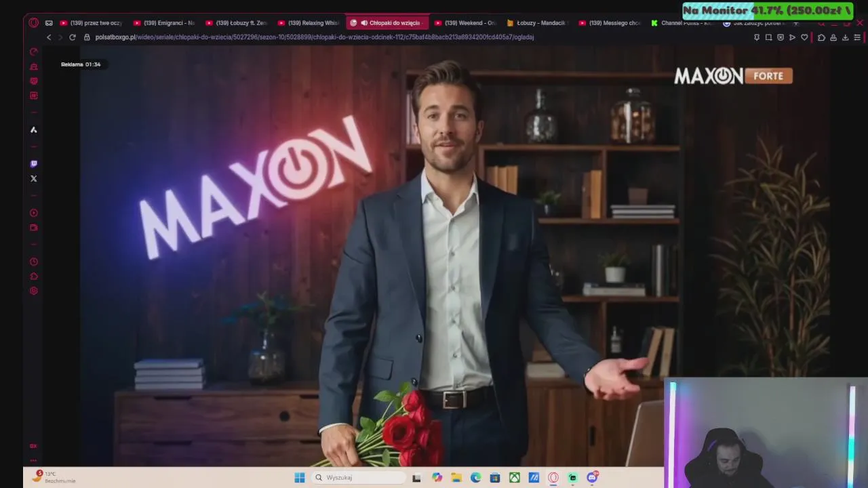
Task: Click the polsatboxgo.pl address bar URL
Action: coord(315,37)
